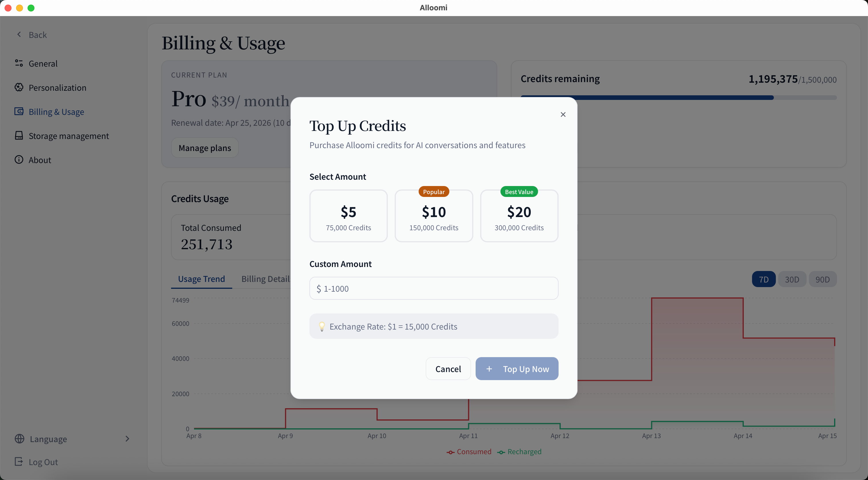
Task: Click the Back arrow icon
Action: (x=19, y=34)
